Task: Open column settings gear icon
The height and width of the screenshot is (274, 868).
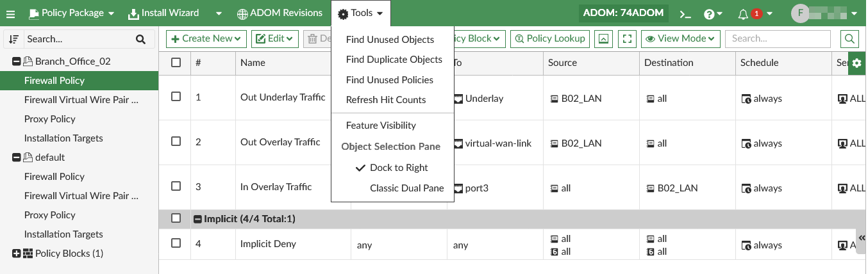Action: point(856,63)
